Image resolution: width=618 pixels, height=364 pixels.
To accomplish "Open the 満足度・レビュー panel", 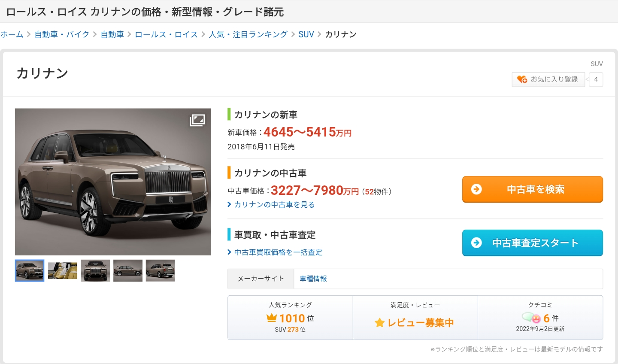I will pos(415,318).
